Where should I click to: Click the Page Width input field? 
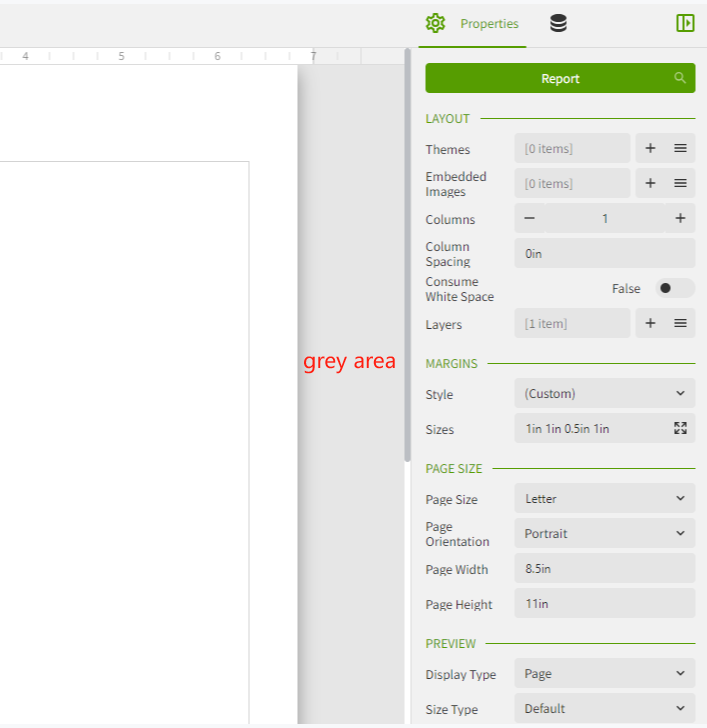pos(604,569)
